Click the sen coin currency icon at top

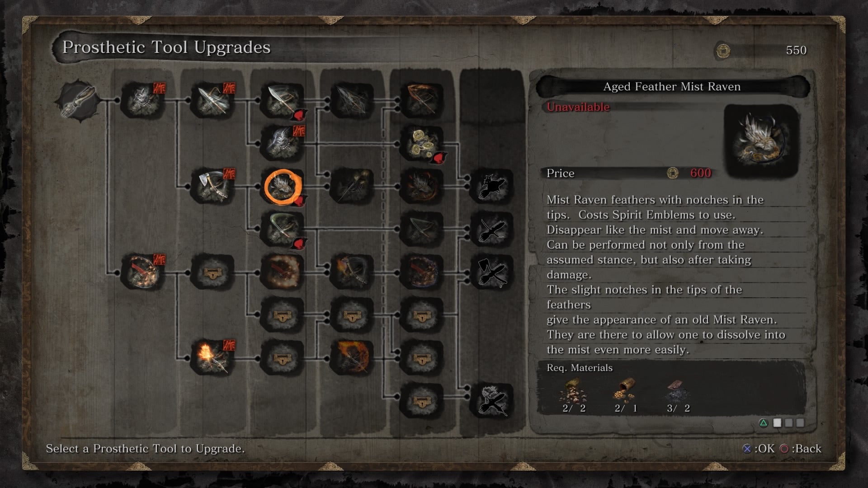tap(723, 50)
